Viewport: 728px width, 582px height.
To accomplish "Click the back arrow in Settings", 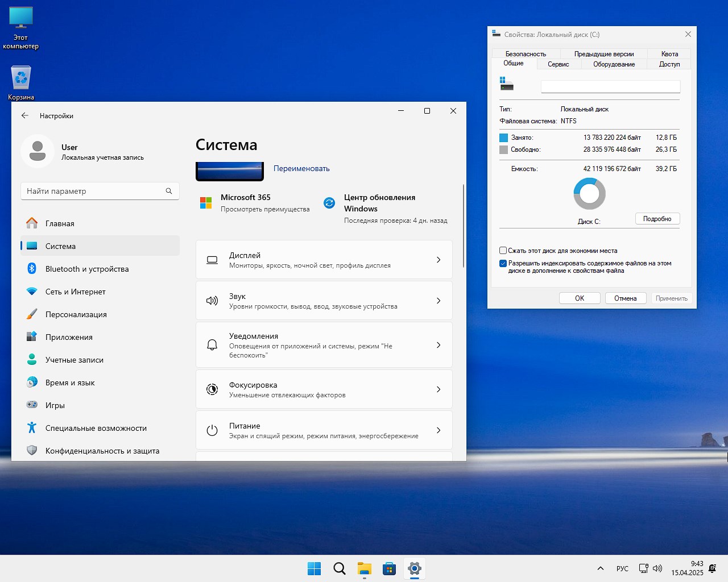I will [x=25, y=115].
